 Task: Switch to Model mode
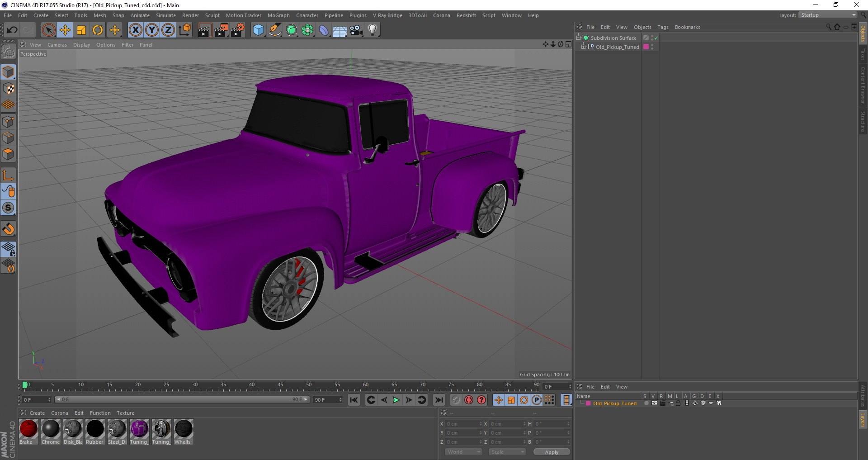8,72
